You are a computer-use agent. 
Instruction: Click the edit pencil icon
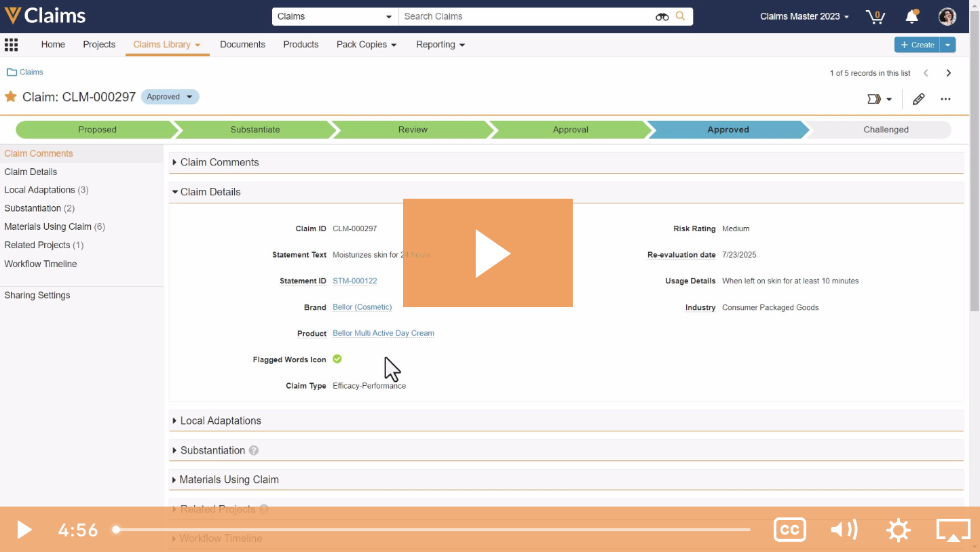(x=918, y=99)
